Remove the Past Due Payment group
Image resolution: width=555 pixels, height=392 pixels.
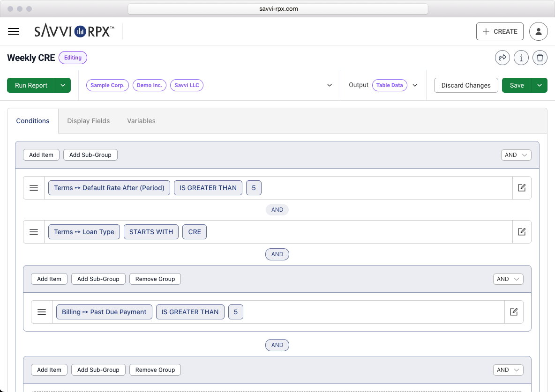[x=155, y=279]
